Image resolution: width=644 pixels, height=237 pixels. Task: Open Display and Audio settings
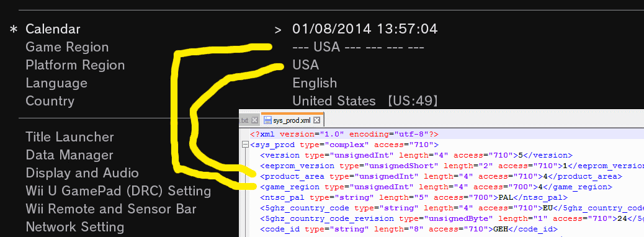tap(82, 173)
